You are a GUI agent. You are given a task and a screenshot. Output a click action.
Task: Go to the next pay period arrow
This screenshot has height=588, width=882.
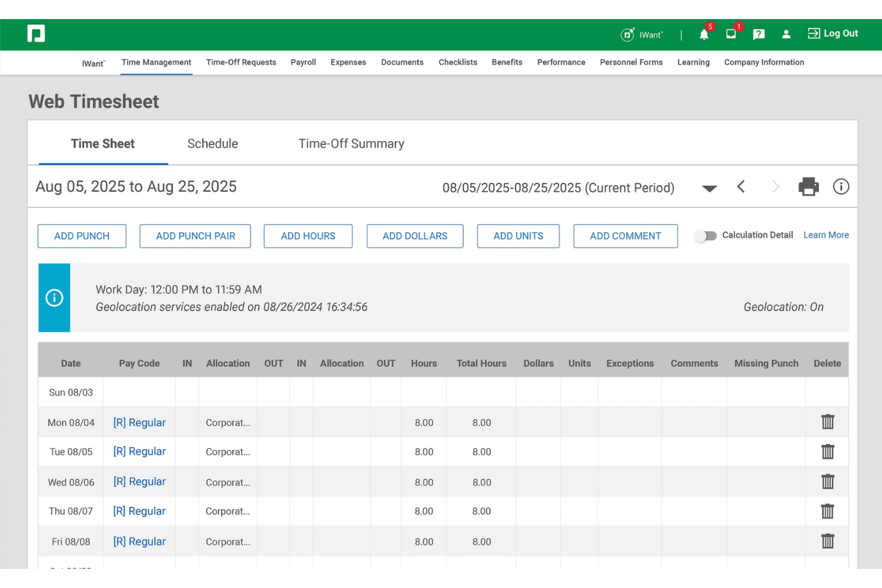(x=775, y=187)
